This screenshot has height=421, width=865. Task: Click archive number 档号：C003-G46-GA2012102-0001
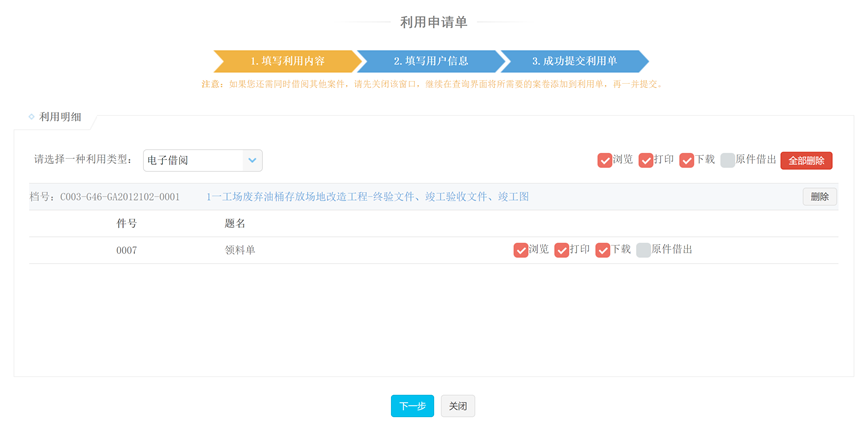(x=104, y=197)
